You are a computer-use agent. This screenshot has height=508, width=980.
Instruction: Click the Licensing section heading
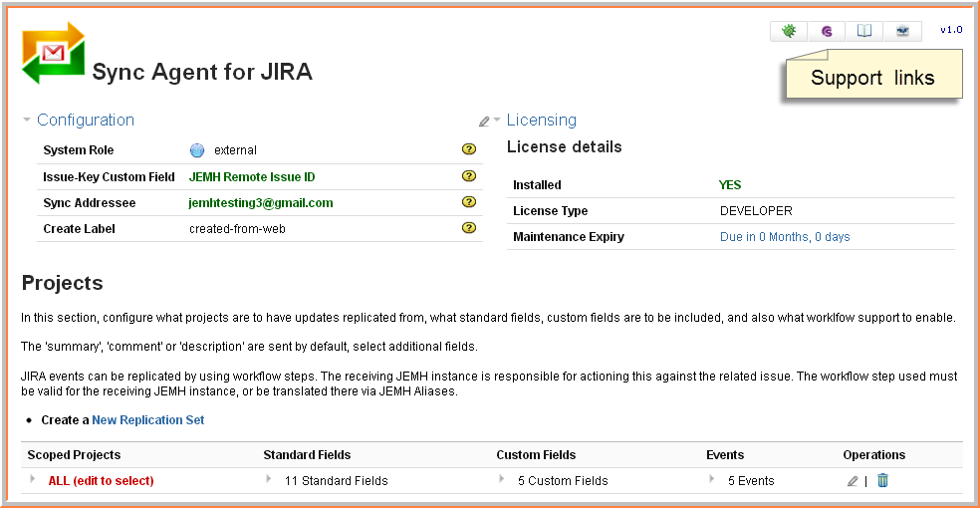coord(542,120)
